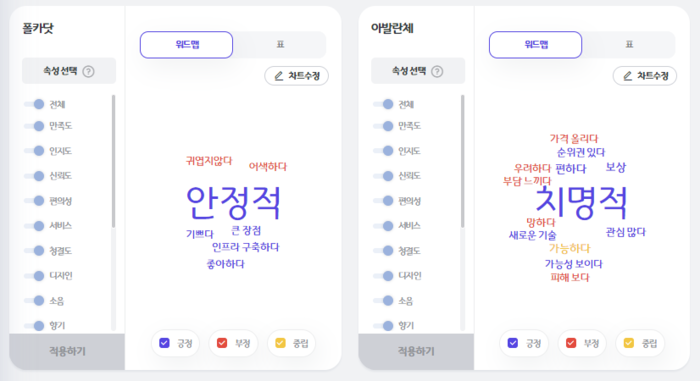Uncheck 중립 checkbox under 폴카닷 wordcloud
The image size is (700, 381).
click(x=280, y=343)
